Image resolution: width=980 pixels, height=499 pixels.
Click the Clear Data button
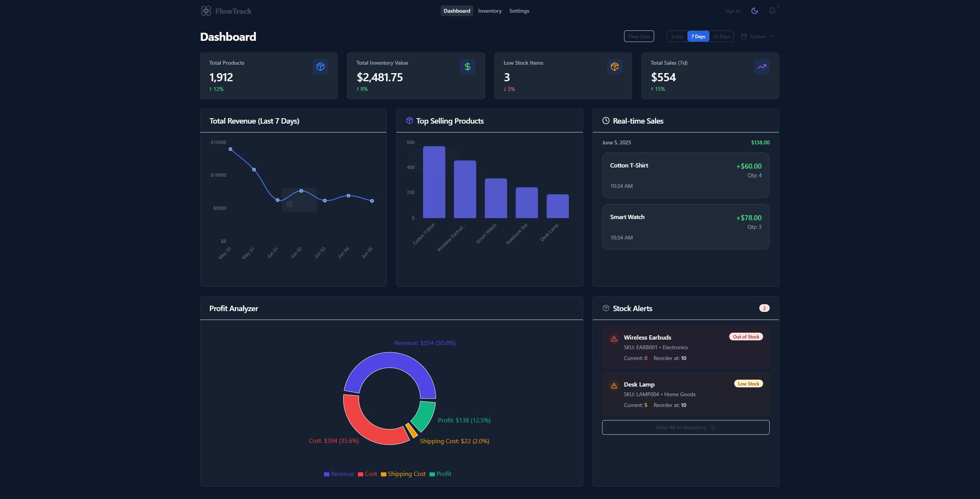point(639,36)
